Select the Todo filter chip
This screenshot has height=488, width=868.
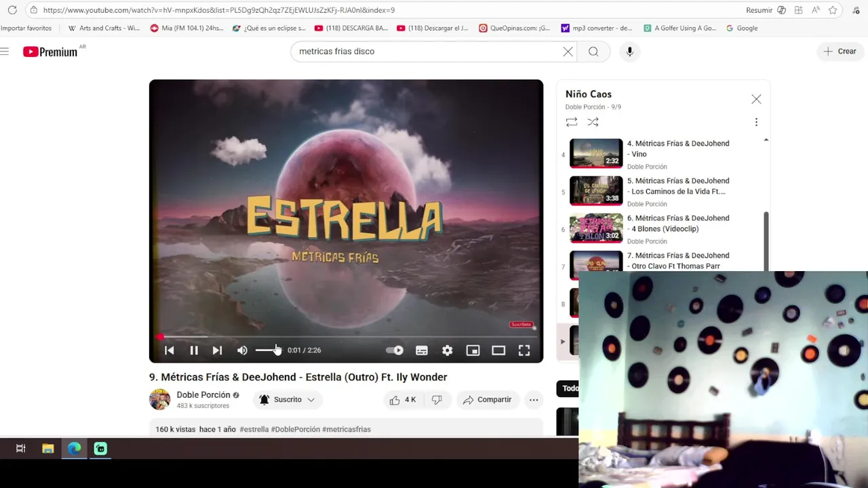(x=568, y=388)
